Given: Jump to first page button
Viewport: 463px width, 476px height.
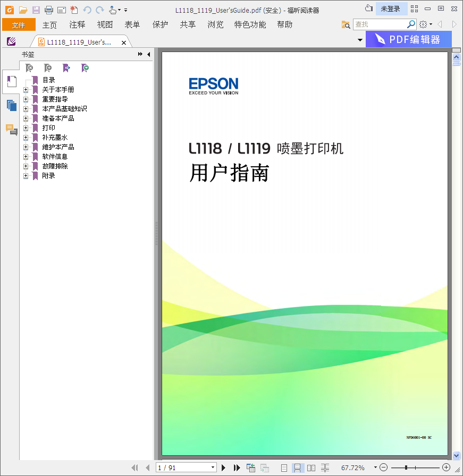Looking at the screenshot, I should pos(134,467).
